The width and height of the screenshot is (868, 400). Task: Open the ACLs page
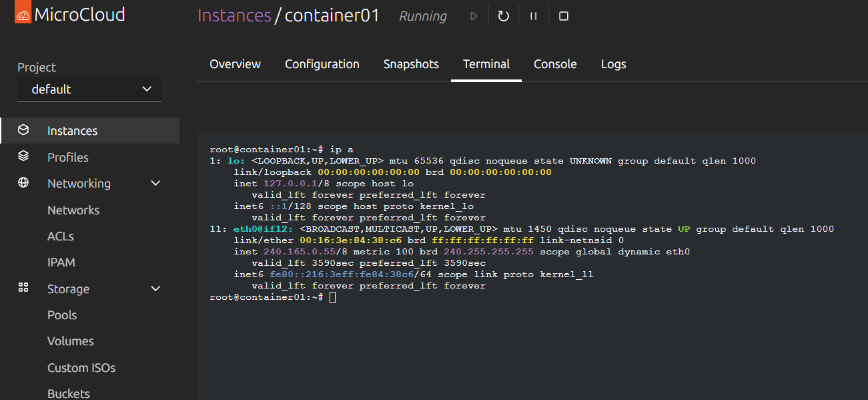click(x=61, y=236)
